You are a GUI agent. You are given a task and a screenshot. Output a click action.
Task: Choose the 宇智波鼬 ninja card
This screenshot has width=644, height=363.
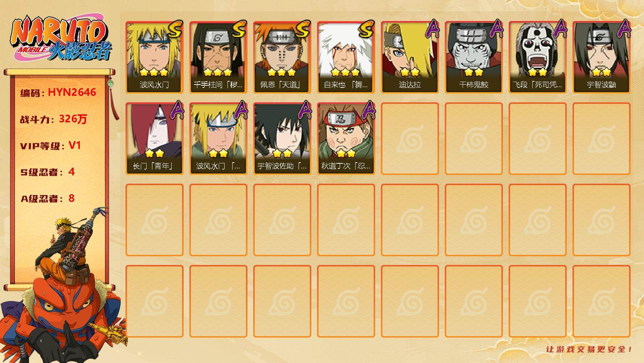(x=601, y=57)
